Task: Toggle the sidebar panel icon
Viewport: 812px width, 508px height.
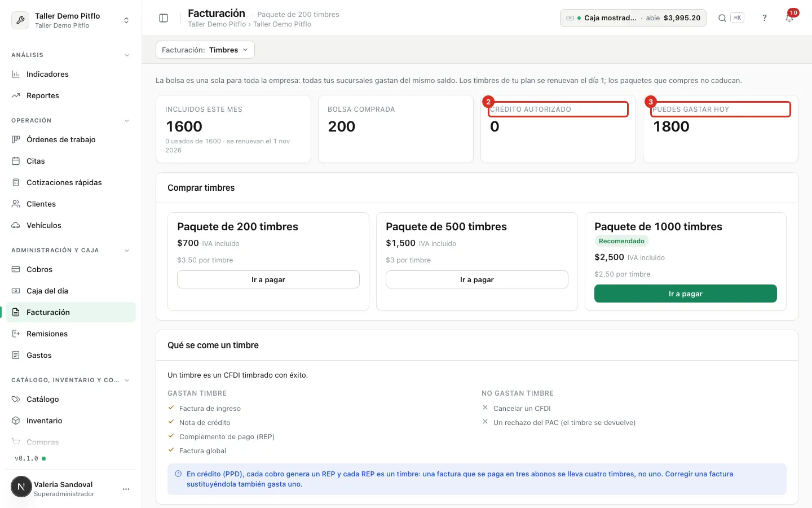Action: click(164, 18)
